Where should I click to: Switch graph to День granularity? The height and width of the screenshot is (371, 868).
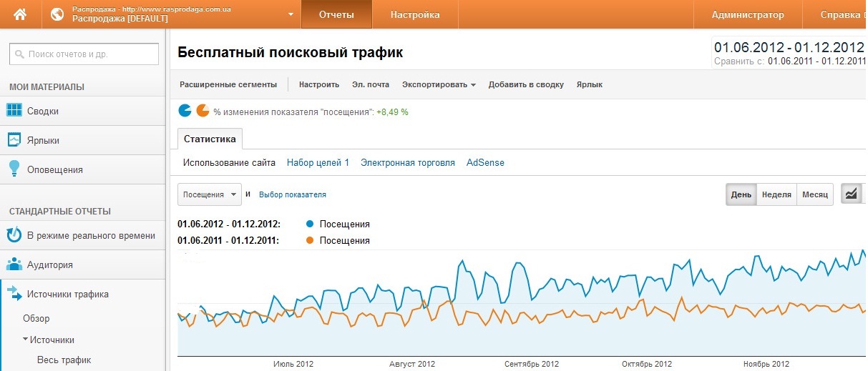[x=741, y=194]
